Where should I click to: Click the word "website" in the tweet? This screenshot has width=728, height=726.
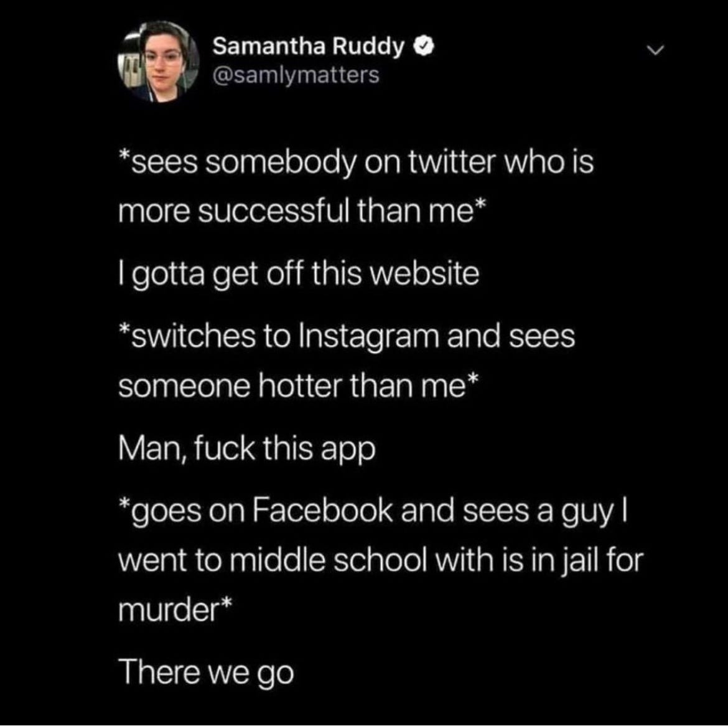point(426,275)
